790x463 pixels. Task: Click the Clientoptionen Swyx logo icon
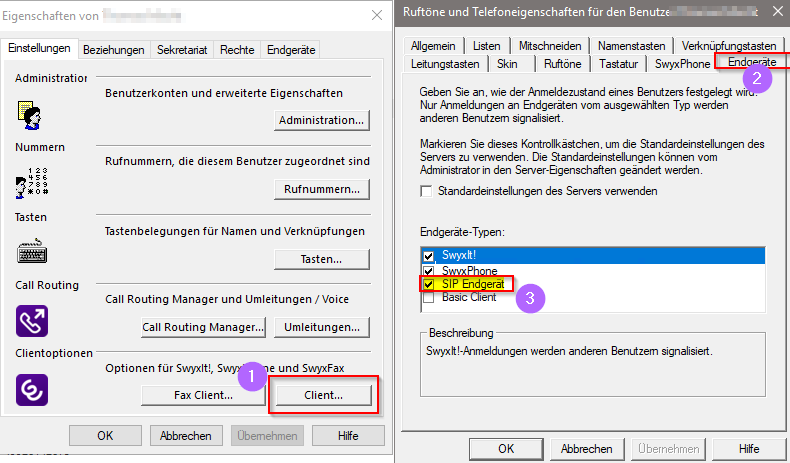coord(31,389)
